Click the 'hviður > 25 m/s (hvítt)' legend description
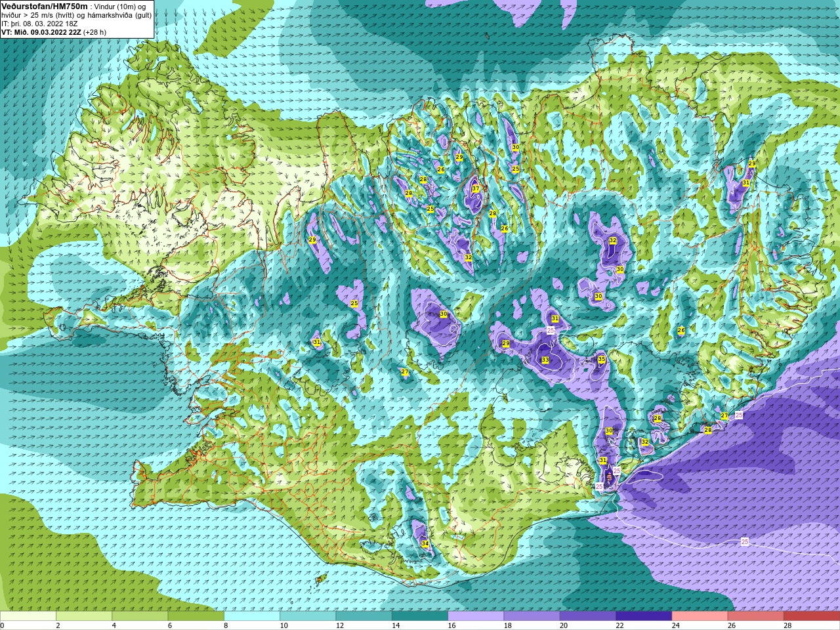The image size is (840, 630). 37,15
